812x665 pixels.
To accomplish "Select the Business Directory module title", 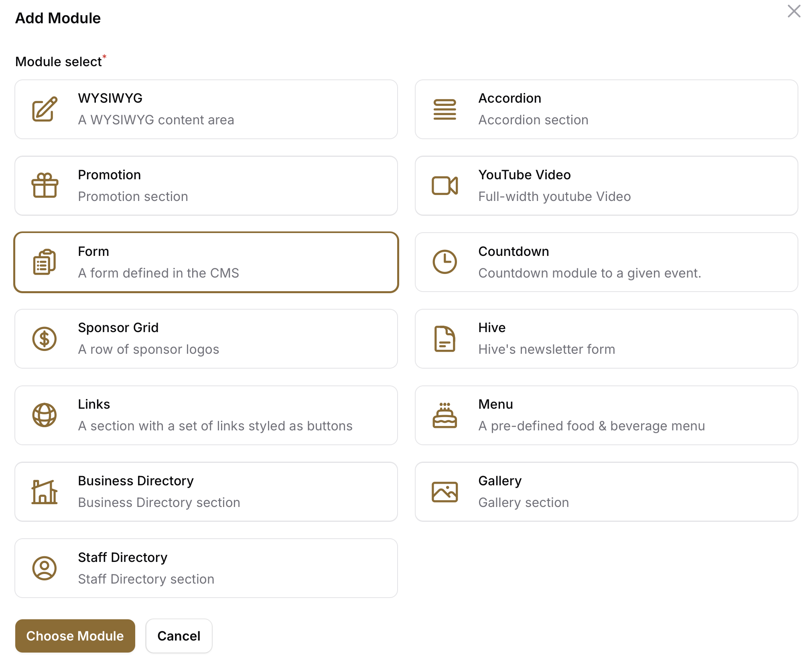I will coord(136,481).
